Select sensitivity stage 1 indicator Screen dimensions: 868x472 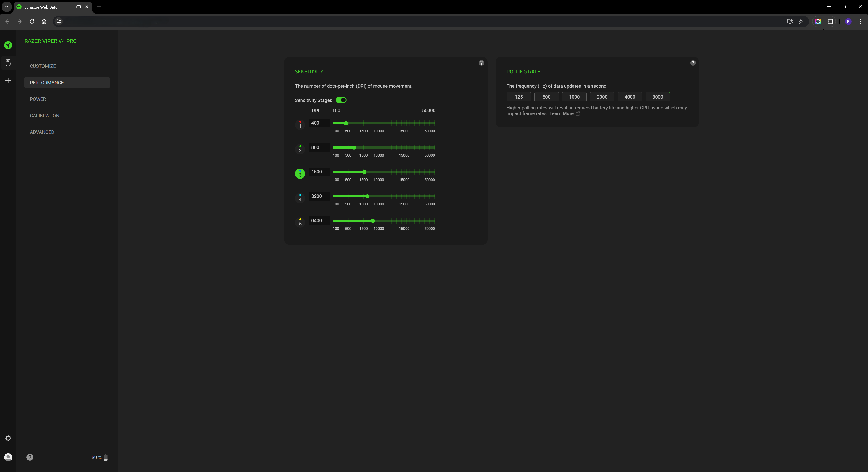pyautogui.click(x=300, y=125)
